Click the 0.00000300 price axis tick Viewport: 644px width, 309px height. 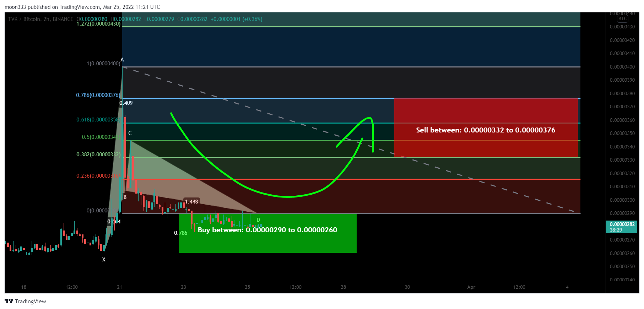[622, 200]
